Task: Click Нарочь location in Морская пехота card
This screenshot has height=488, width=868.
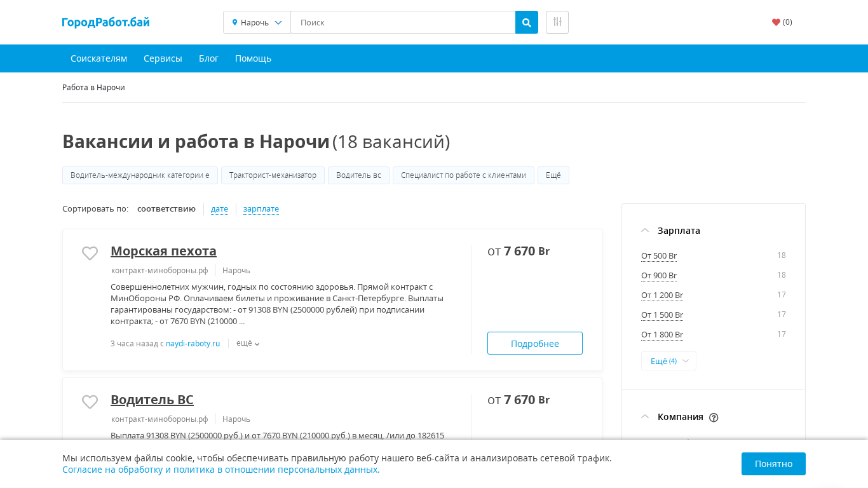Action: (236, 270)
